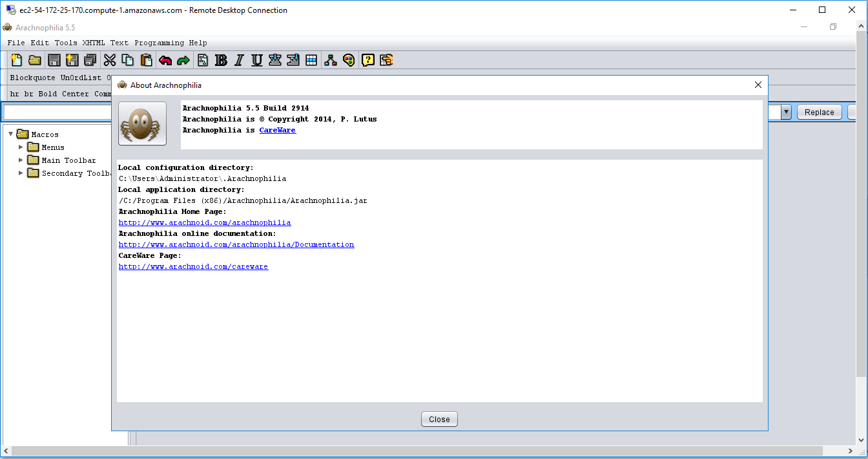Click the table grid icon
Image resolution: width=868 pixels, height=459 pixels.
(x=311, y=60)
